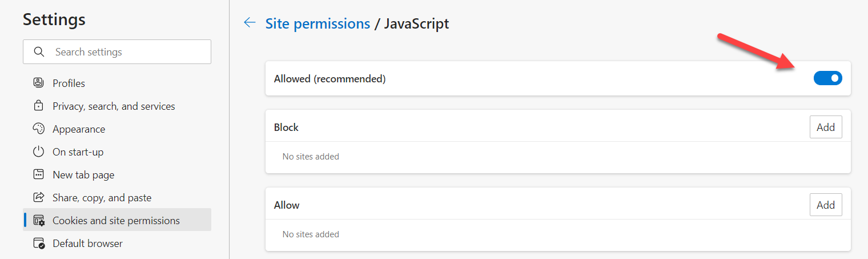Open Privacy, search, and services settings
The height and width of the screenshot is (259, 868).
[x=114, y=106]
